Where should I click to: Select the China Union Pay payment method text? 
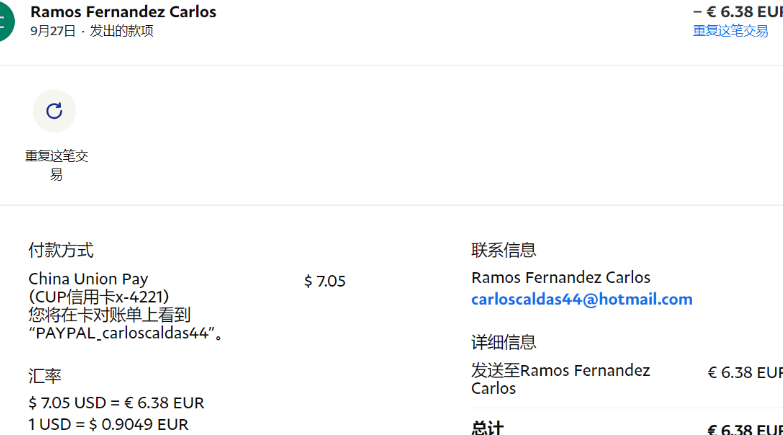tap(88, 279)
